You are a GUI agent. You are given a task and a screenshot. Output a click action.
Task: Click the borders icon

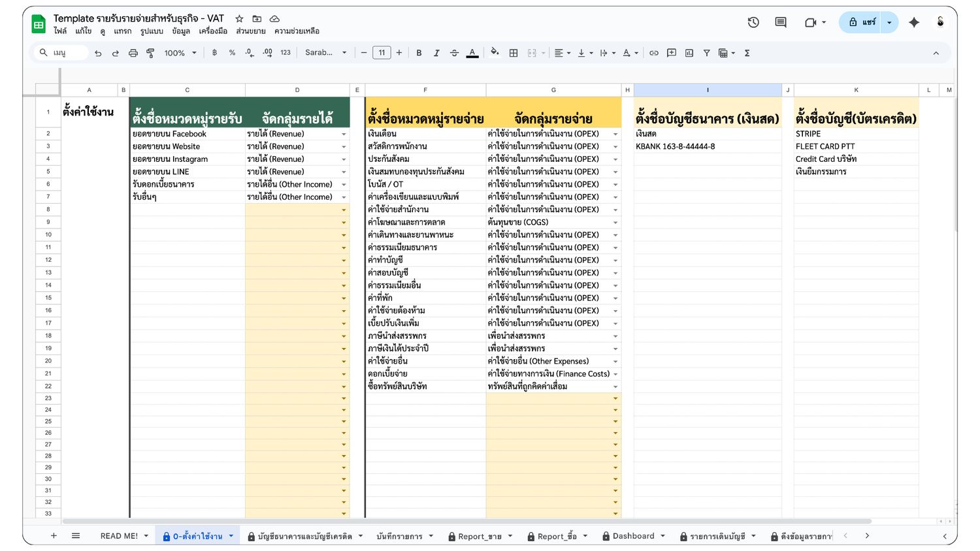(x=514, y=53)
